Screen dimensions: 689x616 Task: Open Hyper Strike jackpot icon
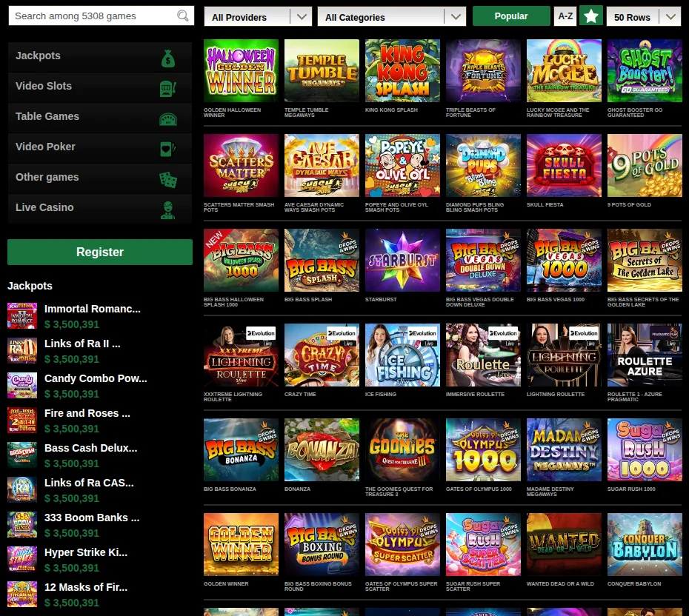22,559
